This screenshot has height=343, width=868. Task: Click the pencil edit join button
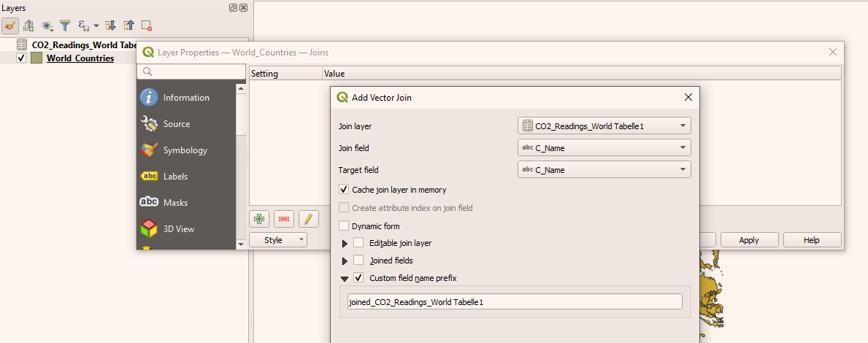pos(309,218)
